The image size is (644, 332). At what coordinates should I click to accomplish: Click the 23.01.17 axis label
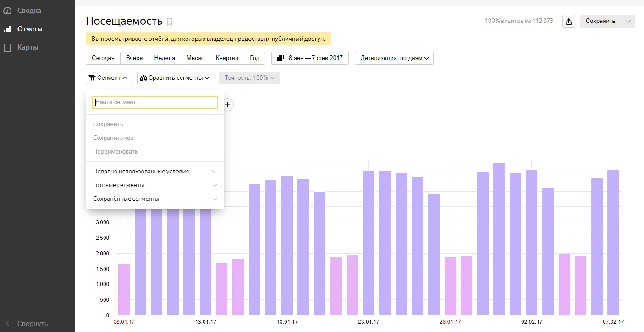point(369,322)
